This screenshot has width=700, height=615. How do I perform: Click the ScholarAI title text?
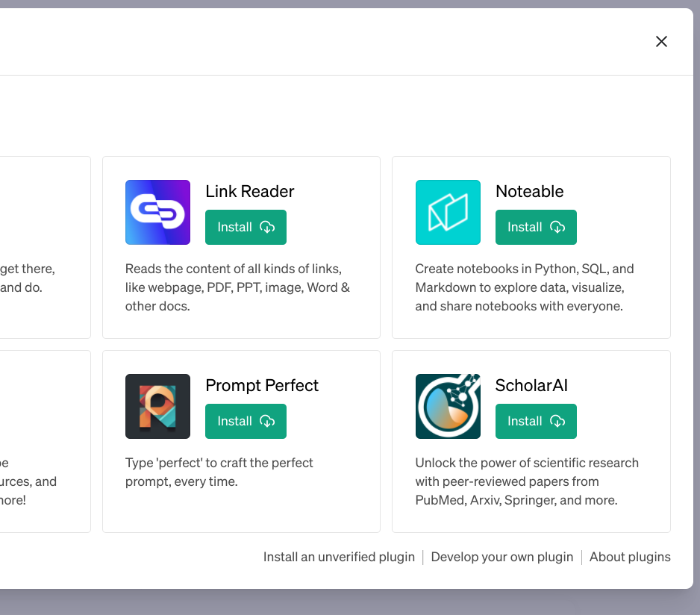531,385
